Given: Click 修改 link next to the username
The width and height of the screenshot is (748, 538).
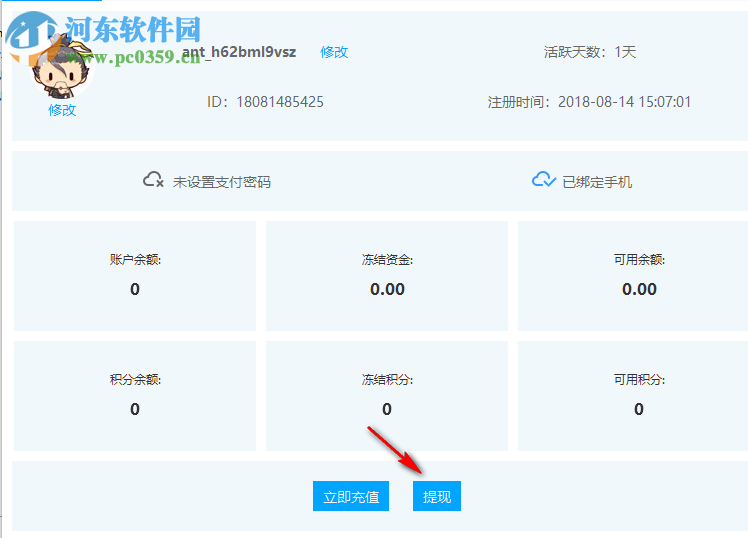Looking at the screenshot, I should coord(334,52).
